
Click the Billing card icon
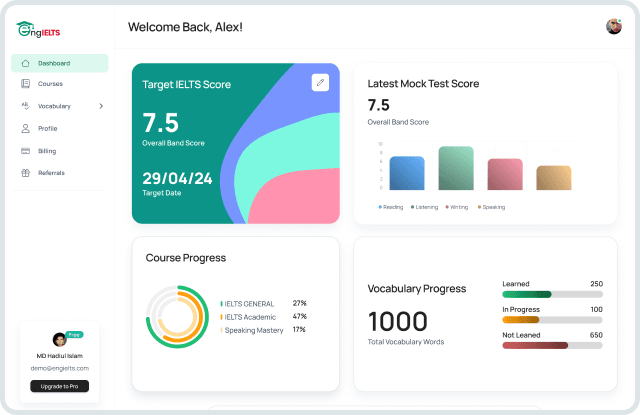pyautogui.click(x=25, y=150)
